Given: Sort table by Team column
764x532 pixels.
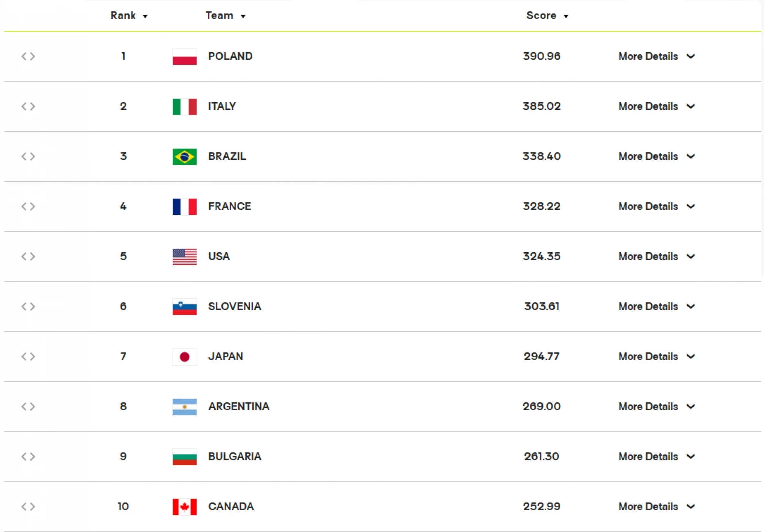Looking at the screenshot, I should [225, 16].
